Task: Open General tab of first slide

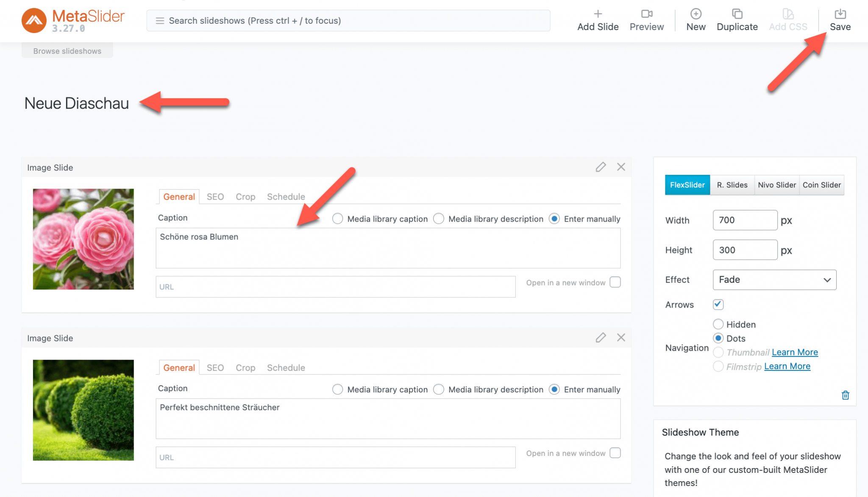Action: (x=179, y=197)
